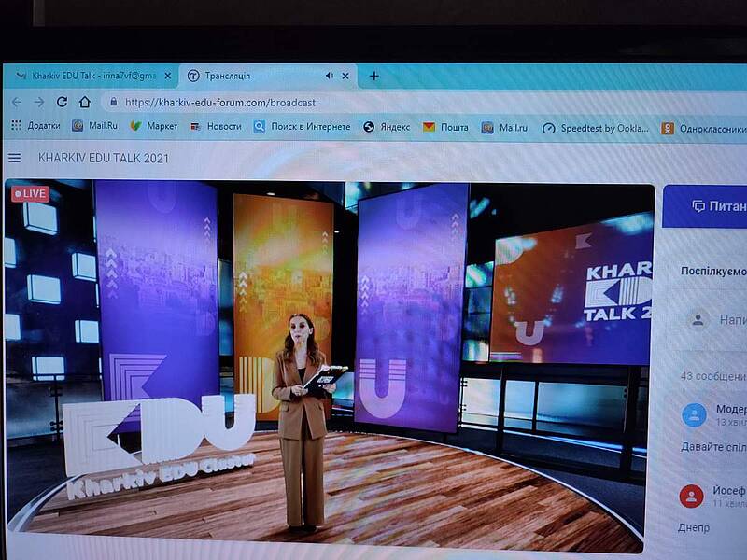Click the 43 сообщений message count

(x=713, y=376)
